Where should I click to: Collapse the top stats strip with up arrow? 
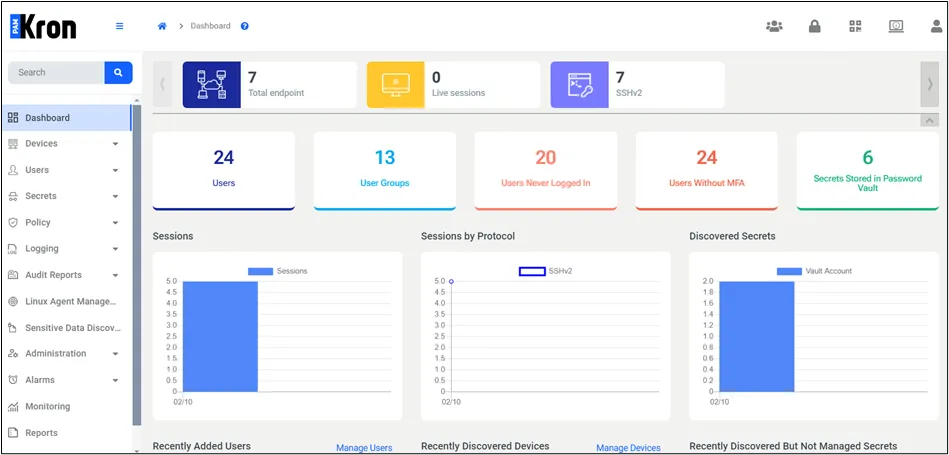(929, 120)
